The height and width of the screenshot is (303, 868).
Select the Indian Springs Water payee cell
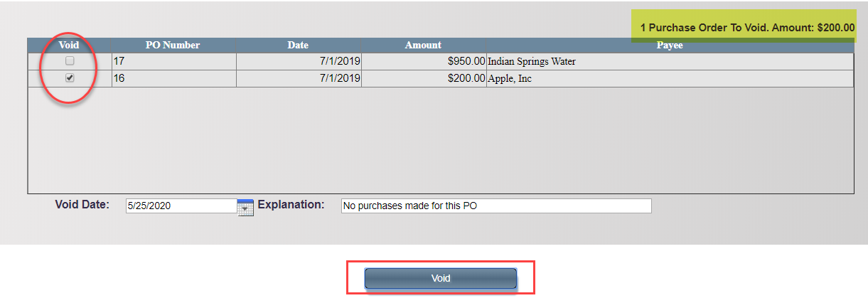(x=531, y=61)
